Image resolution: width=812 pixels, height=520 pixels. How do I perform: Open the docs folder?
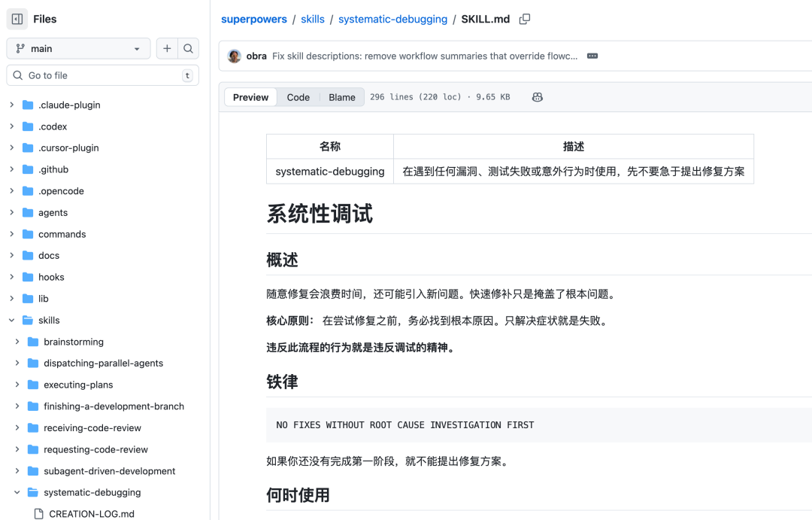coord(47,255)
